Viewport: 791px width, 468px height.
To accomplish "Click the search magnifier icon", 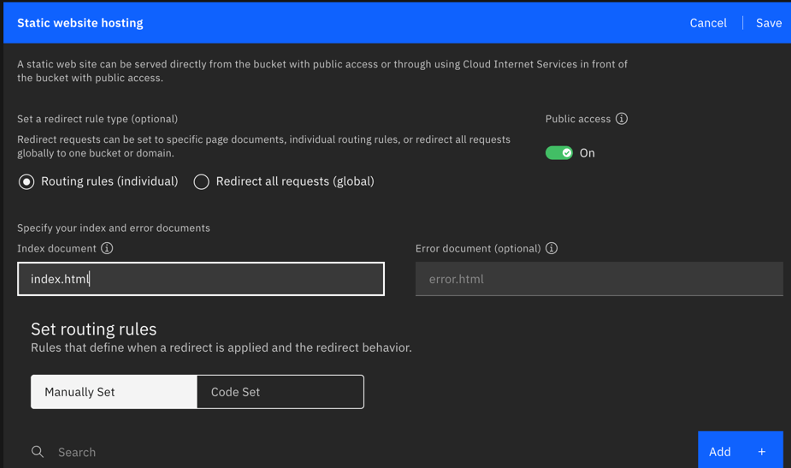I will pyautogui.click(x=37, y=452).
